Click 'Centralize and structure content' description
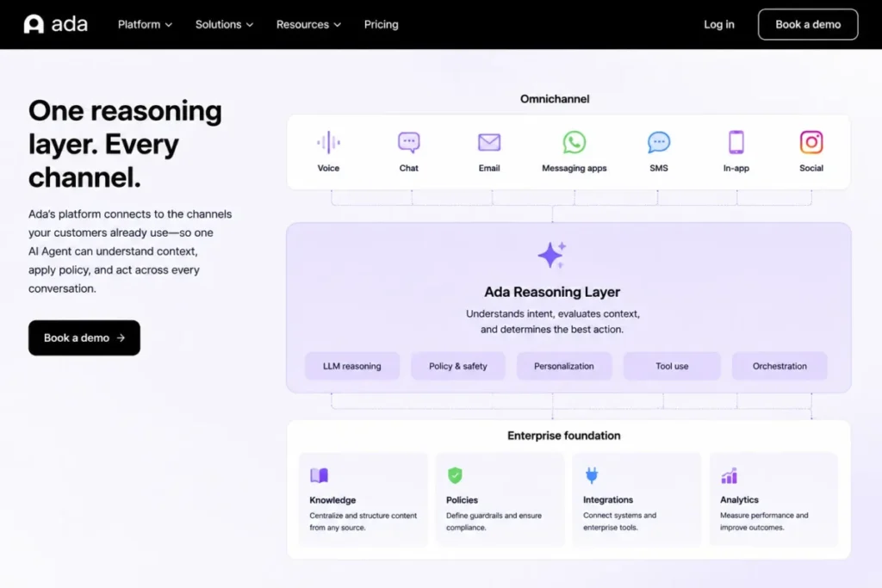This screenshot has height=588, width=882. [363, 521]
